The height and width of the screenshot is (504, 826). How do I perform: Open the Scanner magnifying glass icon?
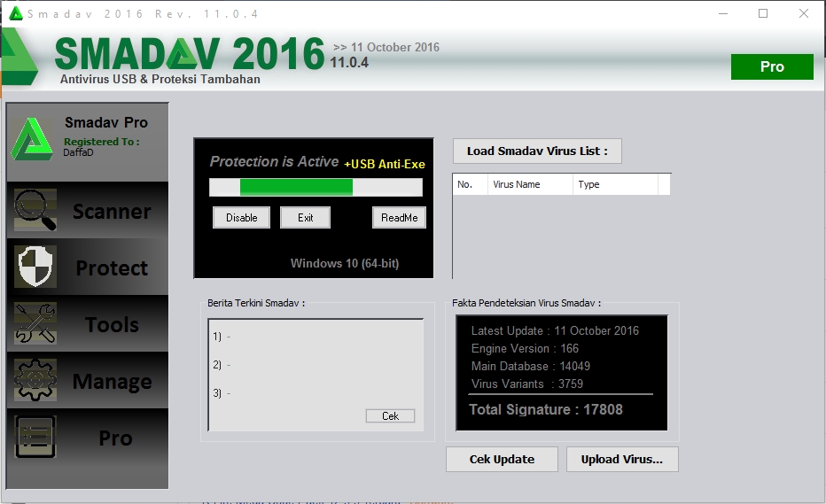coord(35,210)
